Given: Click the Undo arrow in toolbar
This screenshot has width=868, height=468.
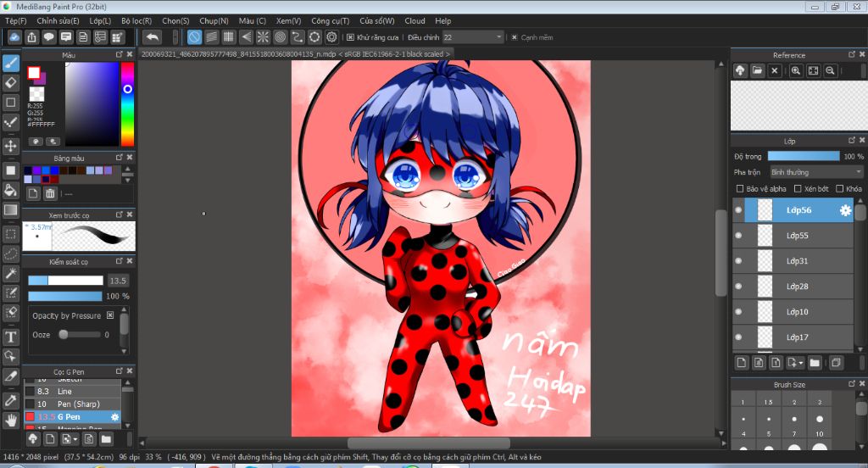Looking at the screenshot, I should tap(153, 37).
